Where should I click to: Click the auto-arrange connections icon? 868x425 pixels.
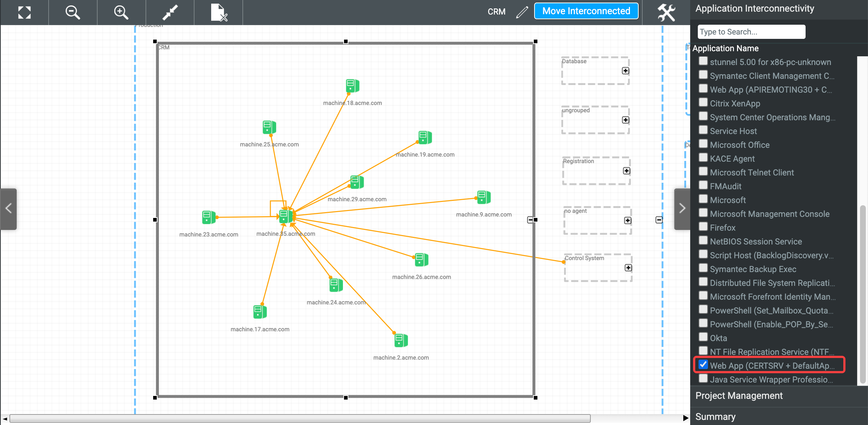pos(169,12)
